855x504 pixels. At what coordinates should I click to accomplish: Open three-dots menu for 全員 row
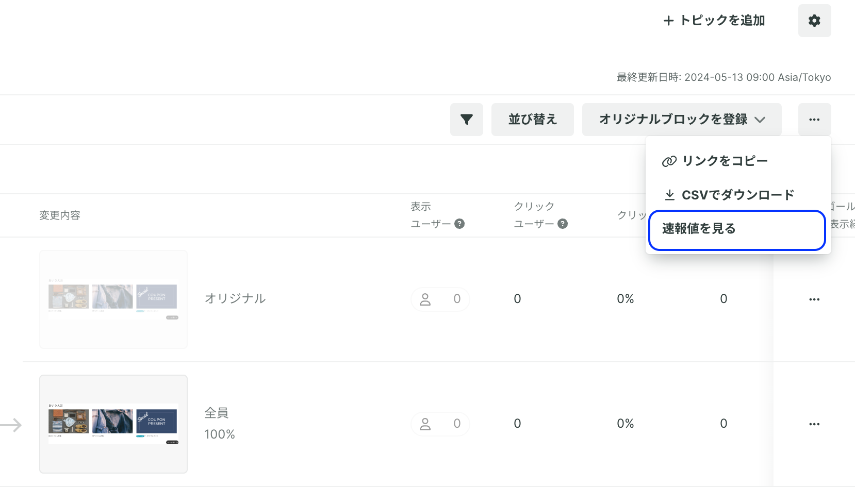pos(814,424)
